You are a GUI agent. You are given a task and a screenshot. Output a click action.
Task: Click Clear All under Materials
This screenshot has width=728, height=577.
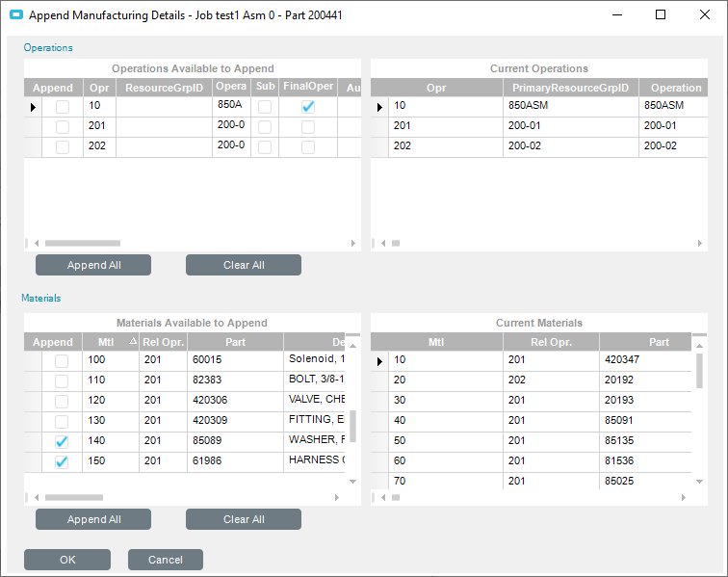tap(244, 519)
